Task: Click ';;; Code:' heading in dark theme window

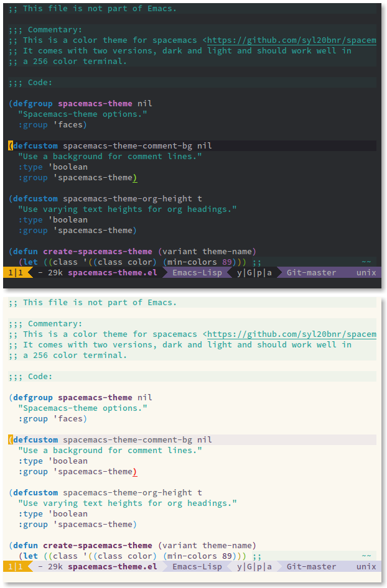Action: (30, 83)
